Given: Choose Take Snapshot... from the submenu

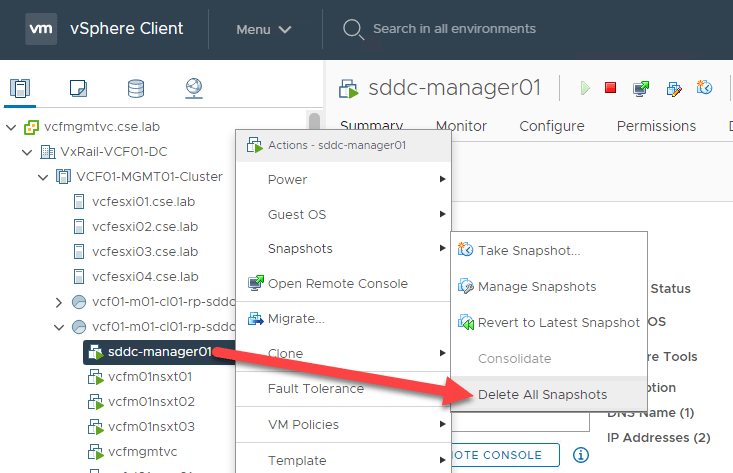Looking at the screenshot, I should click(x=528, y=250).
